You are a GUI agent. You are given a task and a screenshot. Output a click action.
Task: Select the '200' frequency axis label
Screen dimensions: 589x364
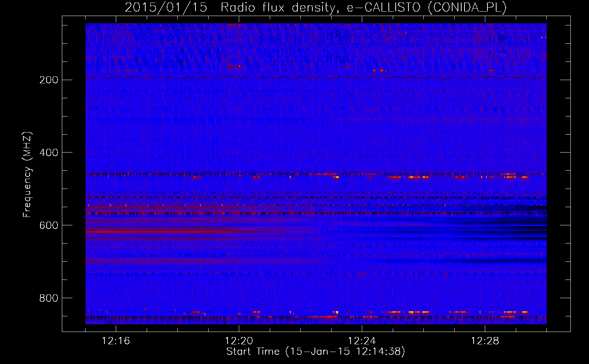(49, 80)
